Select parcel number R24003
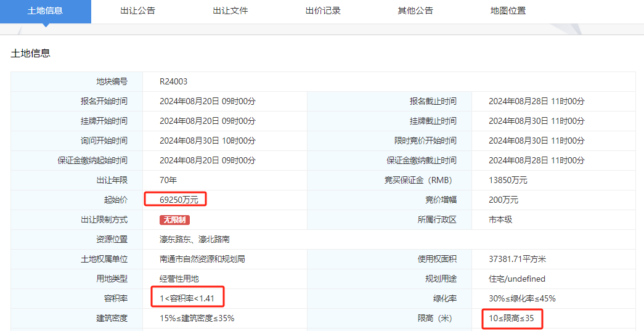This screenshot has height=331, width=644. point(173,82)
